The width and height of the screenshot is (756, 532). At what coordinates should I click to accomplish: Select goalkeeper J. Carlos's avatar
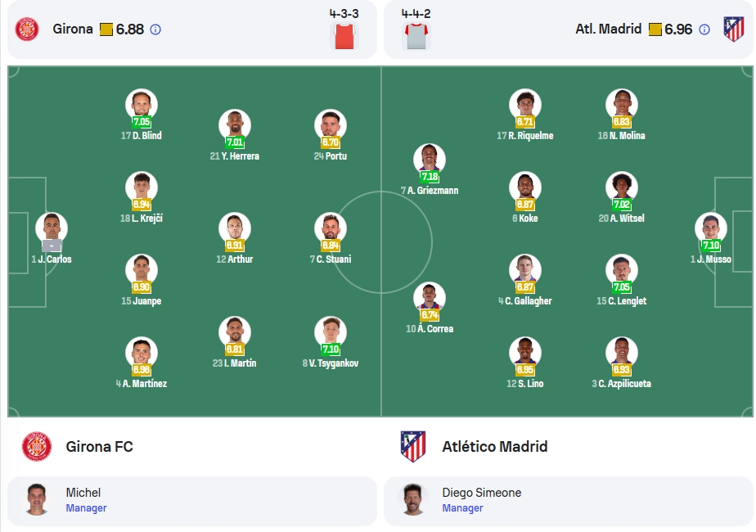point(52,228)
